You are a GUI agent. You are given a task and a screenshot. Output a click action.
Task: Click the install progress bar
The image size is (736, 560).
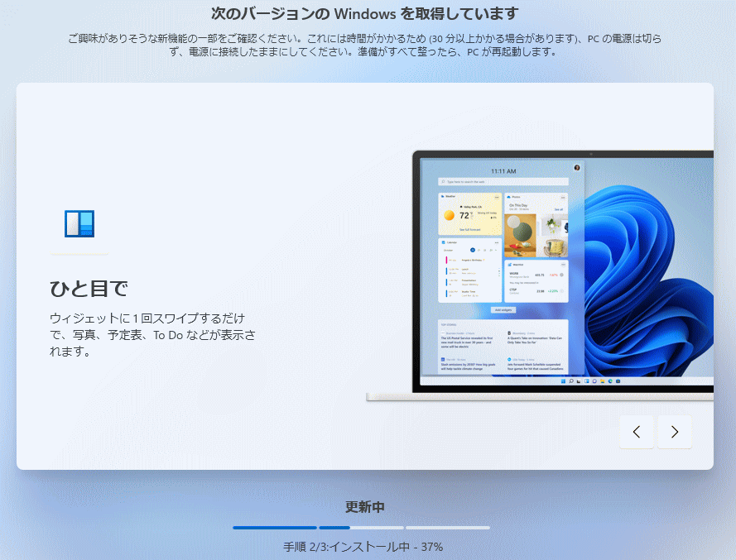pyautogui.click(x=362, y=528)
